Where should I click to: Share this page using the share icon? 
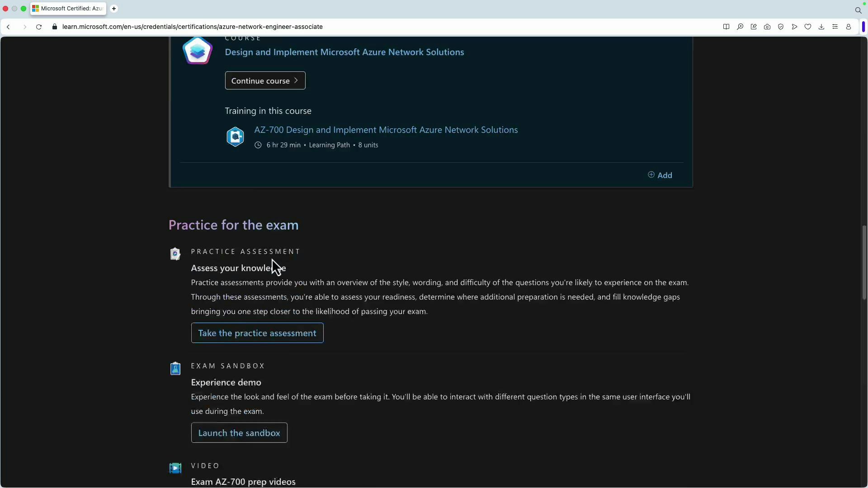point(794,27)
